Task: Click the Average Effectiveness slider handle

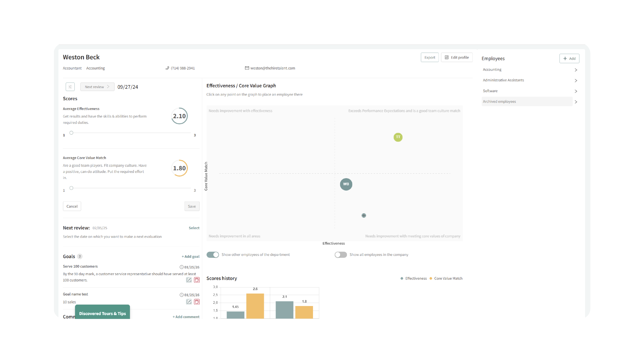Action: [x=71, y=133]
